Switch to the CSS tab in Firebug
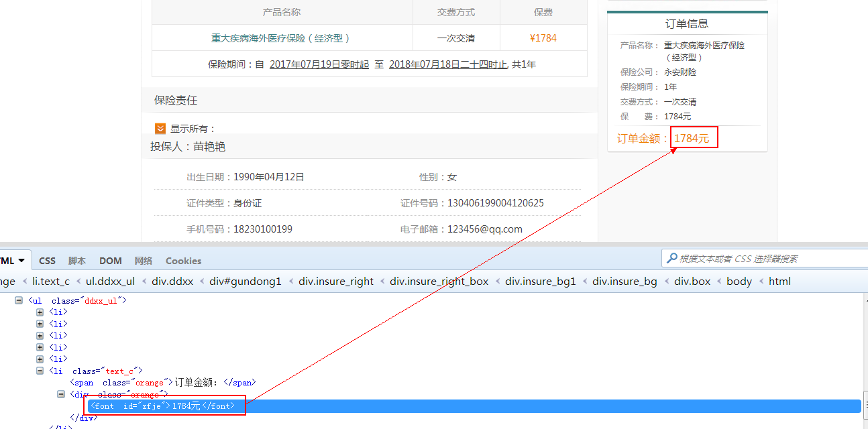 (47, 261)
